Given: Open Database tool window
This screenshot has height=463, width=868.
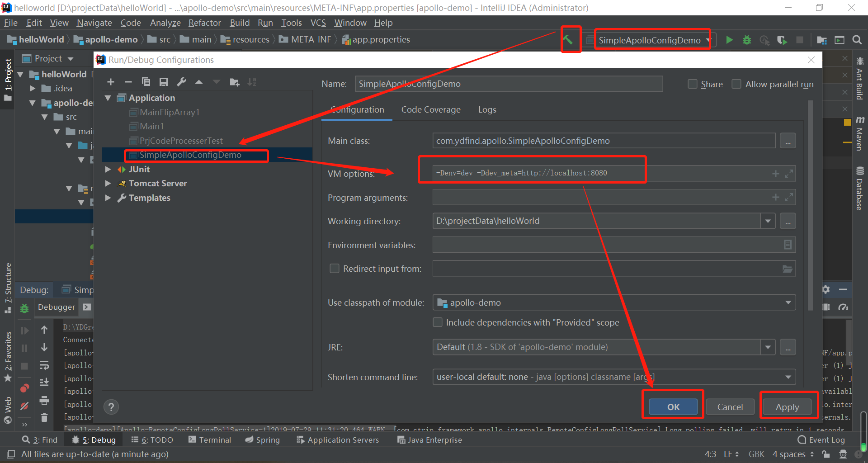Looking at the screenshot, I should 860,189.
